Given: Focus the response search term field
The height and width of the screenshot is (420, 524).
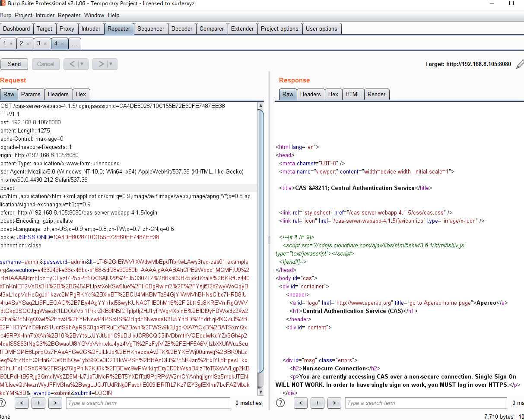Looking at the screenshot, I should pos(426,403).
